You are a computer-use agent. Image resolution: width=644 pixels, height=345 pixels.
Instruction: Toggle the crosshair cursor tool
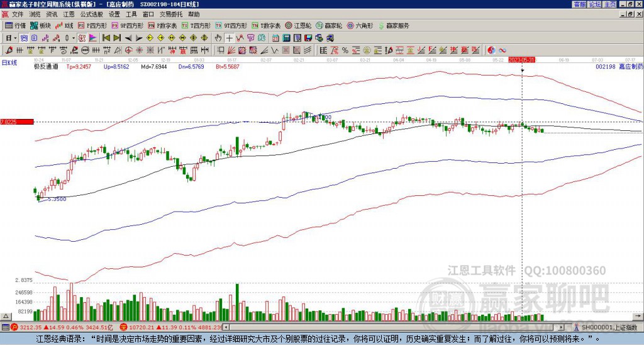229,38
